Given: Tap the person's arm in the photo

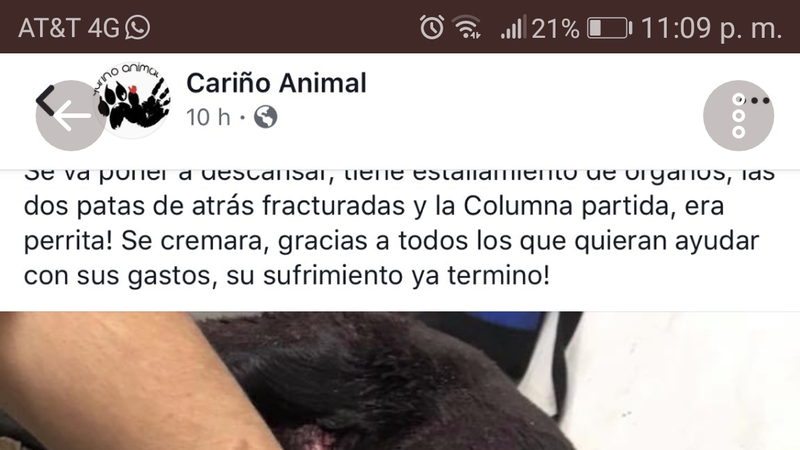Looking at the screenshot, I should point(128,380).
